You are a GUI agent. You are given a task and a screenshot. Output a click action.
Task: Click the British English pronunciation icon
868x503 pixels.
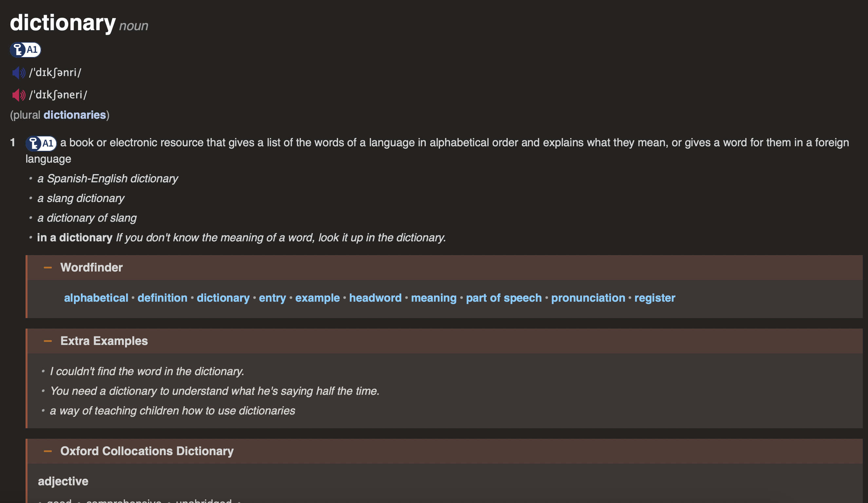17,72
